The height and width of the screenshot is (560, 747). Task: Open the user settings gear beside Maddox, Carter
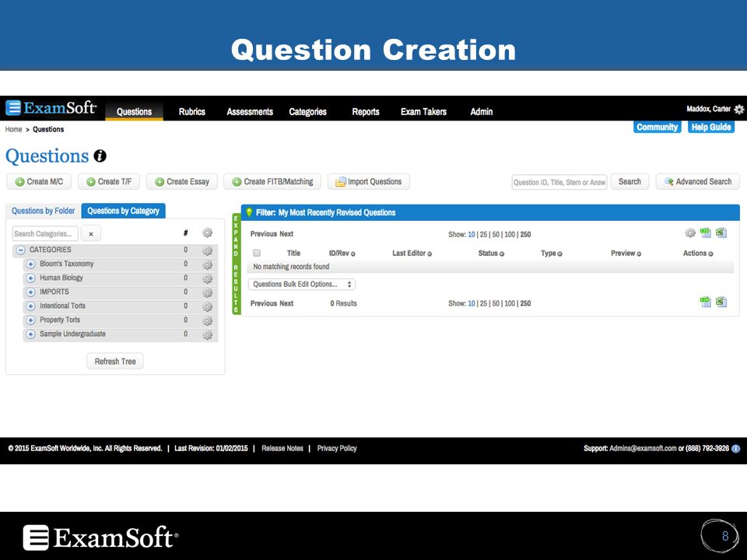click(739, 109)
